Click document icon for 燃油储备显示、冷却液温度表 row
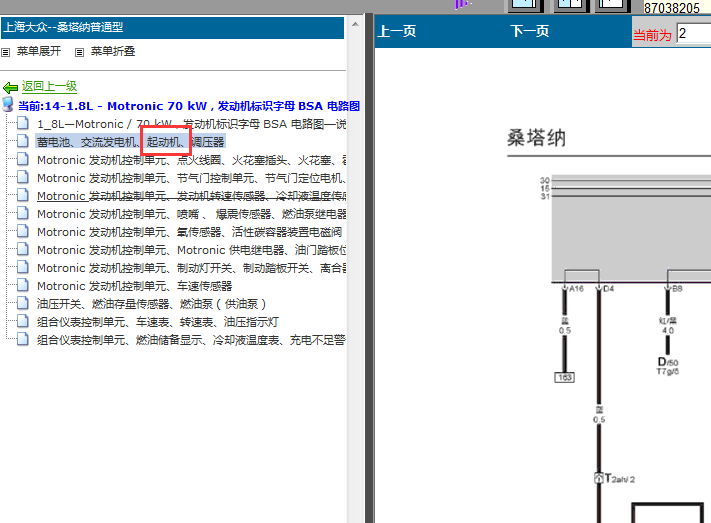 point(23,339)
